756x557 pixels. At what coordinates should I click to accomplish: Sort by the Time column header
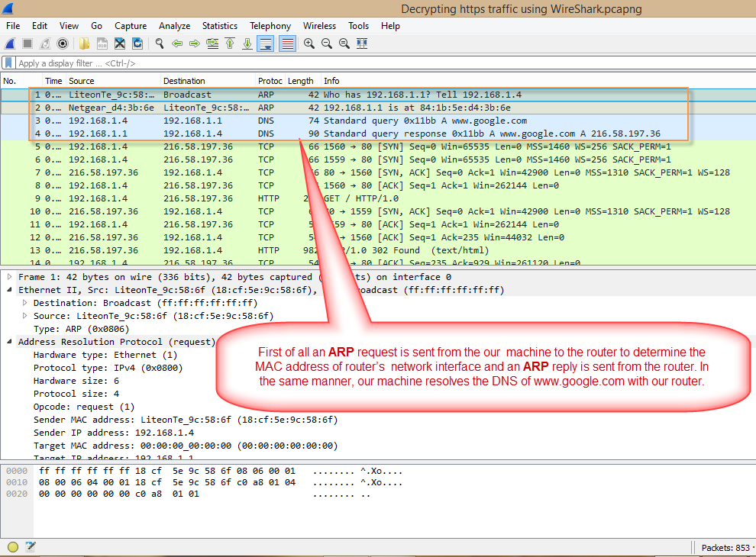pos(53,81)
